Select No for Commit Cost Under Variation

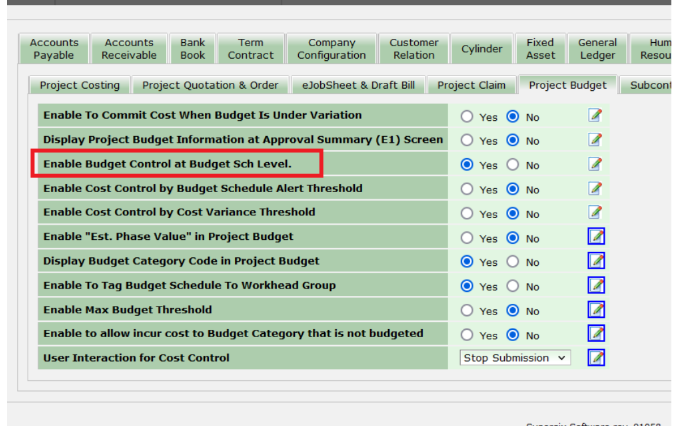coord(512,116)
